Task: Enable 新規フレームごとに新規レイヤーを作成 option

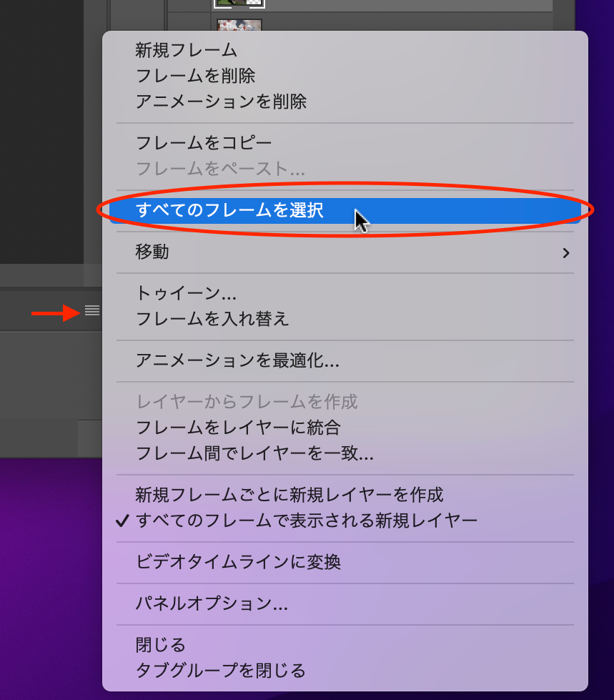Action: tap(345, 495)
